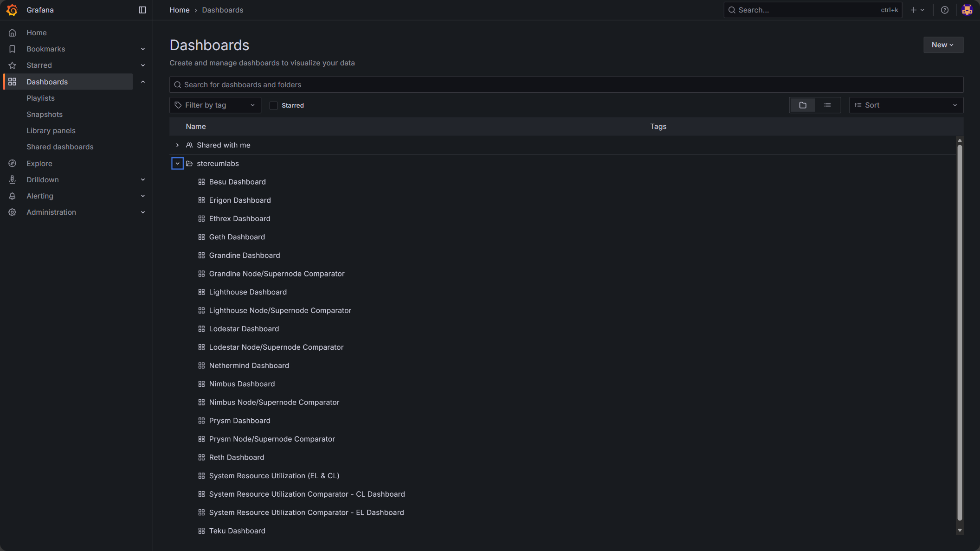Switch to list view icon

tap(827, 105)
